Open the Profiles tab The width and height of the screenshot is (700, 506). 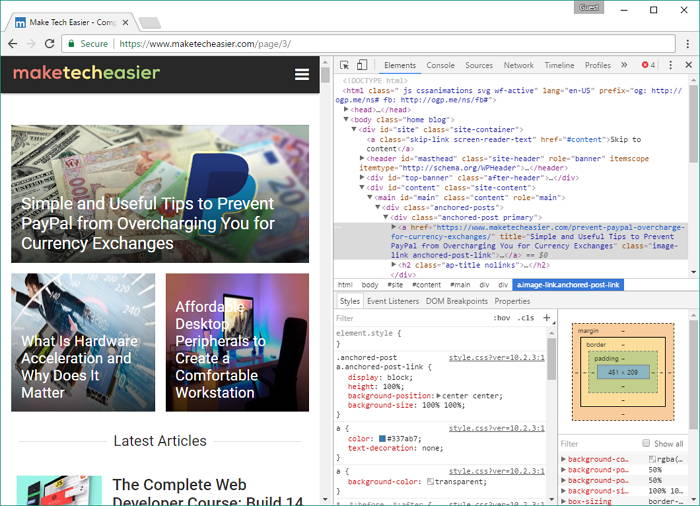[x=598, y=65]
